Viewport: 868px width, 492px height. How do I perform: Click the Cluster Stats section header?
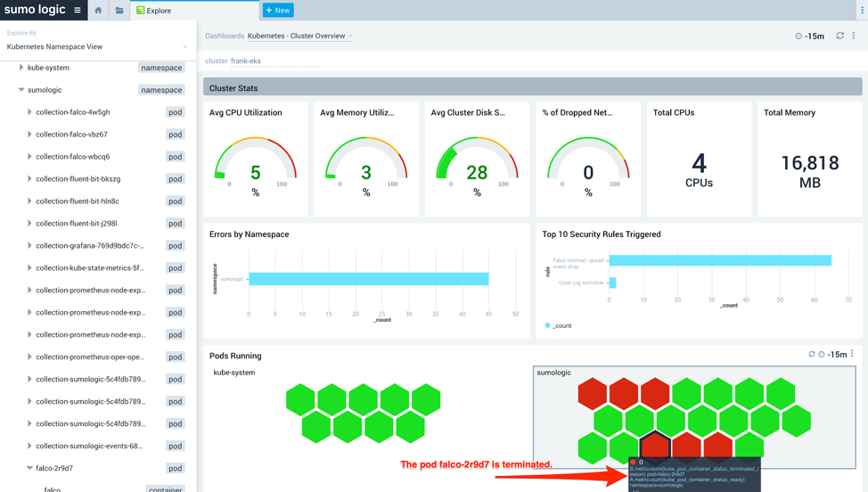(533, 87)
